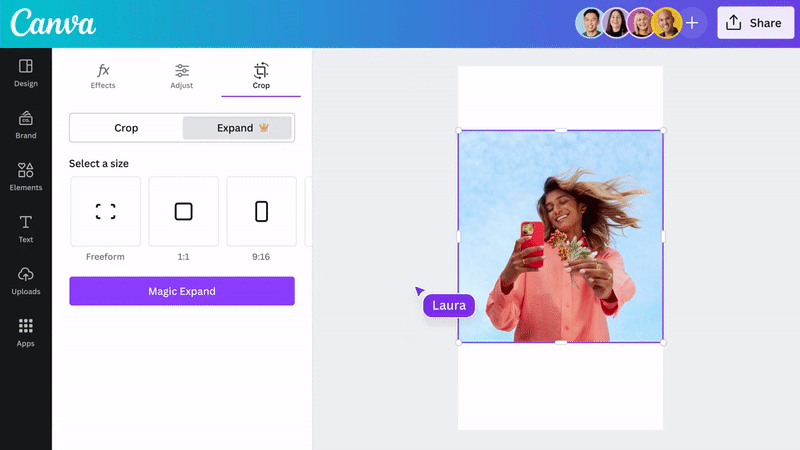
Task: Open the Uploads panel
Action: (x=26, y=281)
